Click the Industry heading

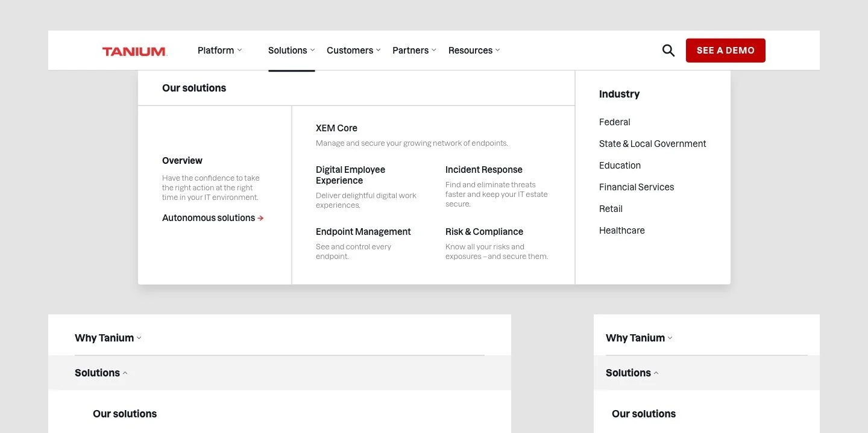pos(619,94)
